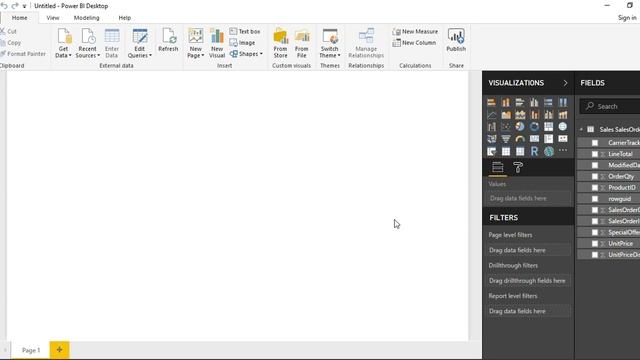The image size is (640, 360).
Task: Select the map globe visualization
Action: coord(563,127)
